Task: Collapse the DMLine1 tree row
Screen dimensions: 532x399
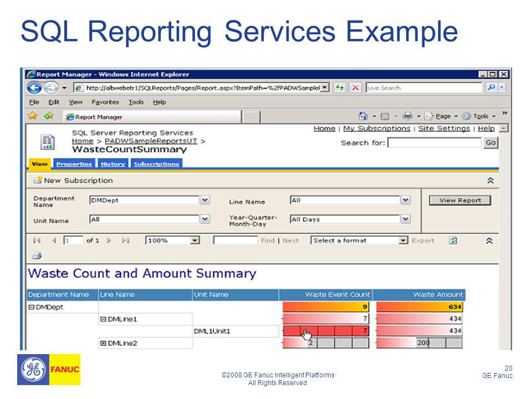Action: click(x=103, y=319)
